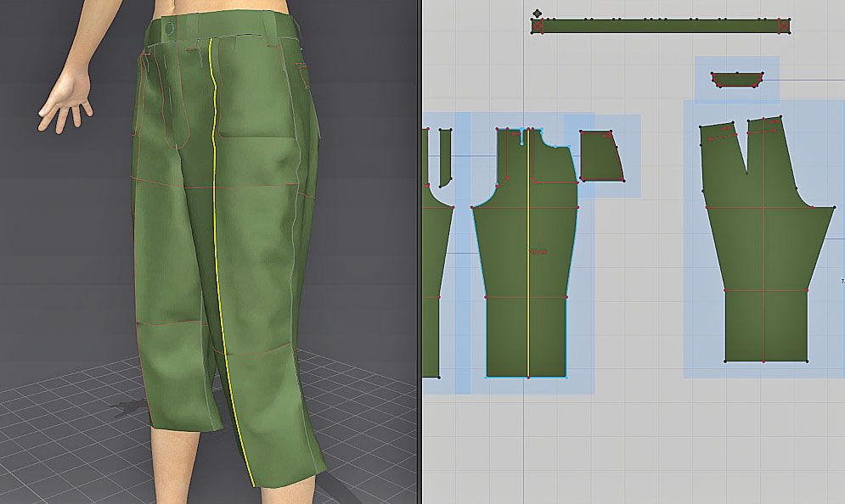Click the small coin pocket outline on 3D pants
The height and width of the screenshot is (504, 845).
click(x=303, y=68)
